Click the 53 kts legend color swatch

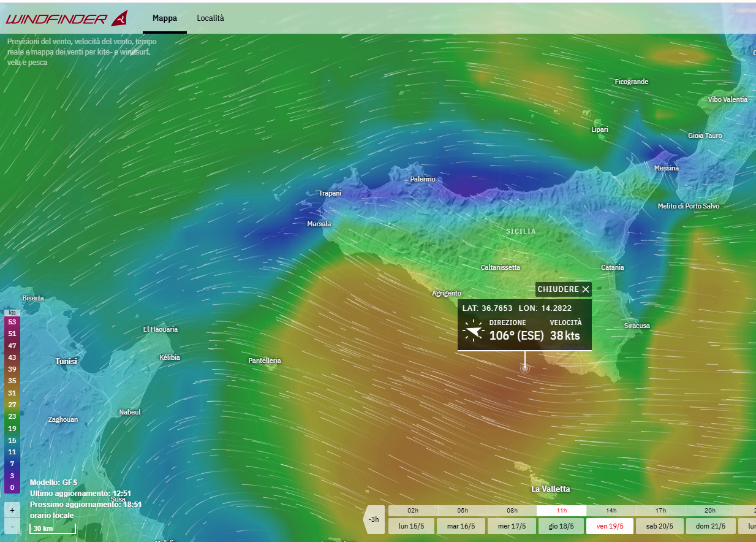(12, 321)
